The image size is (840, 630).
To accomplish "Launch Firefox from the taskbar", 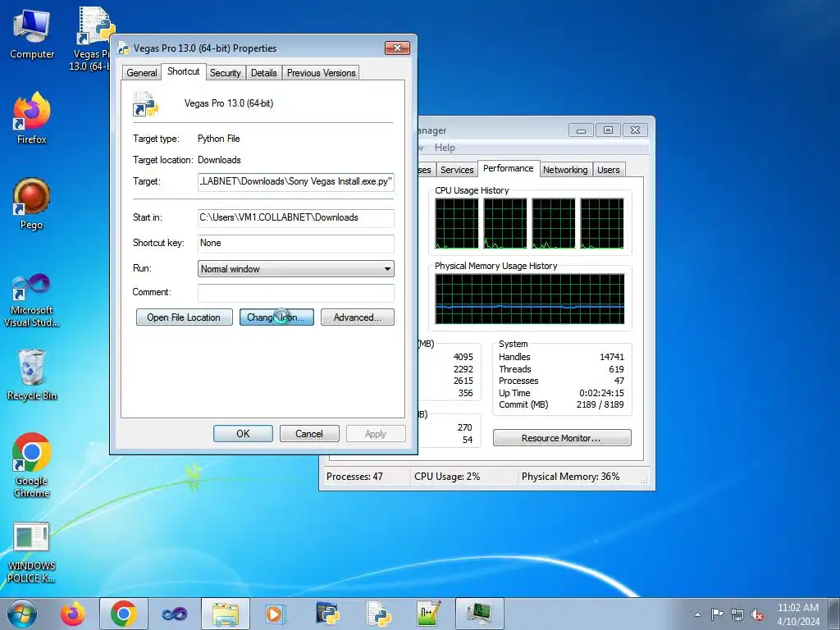I will [x=72, y=614].
